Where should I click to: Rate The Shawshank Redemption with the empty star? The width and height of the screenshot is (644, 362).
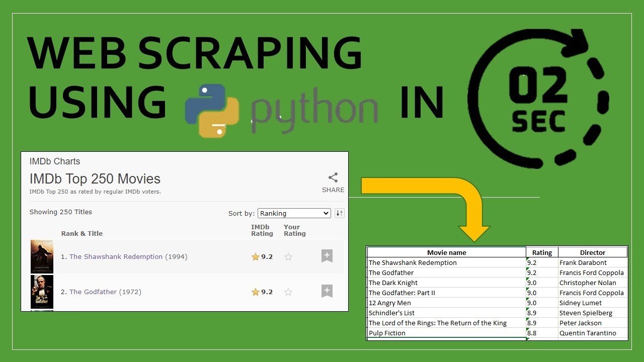(x=288, y=256)
